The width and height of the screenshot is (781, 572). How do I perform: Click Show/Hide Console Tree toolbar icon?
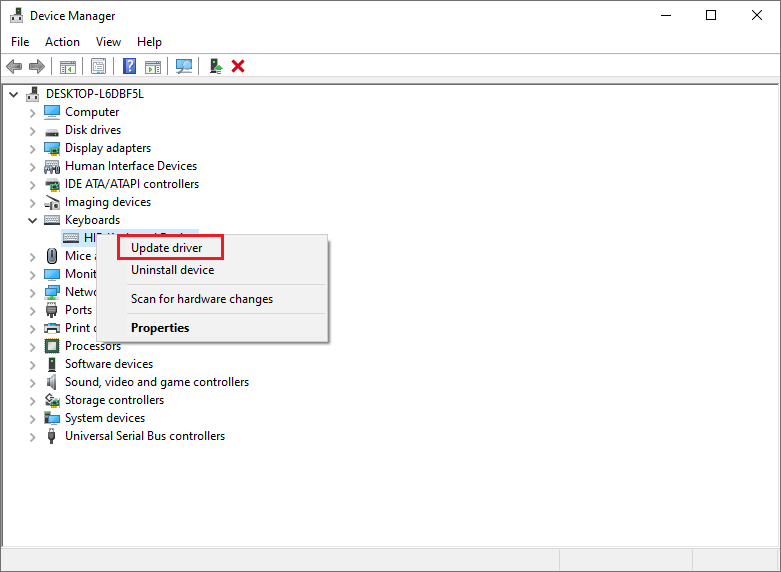tap(68, 66)
